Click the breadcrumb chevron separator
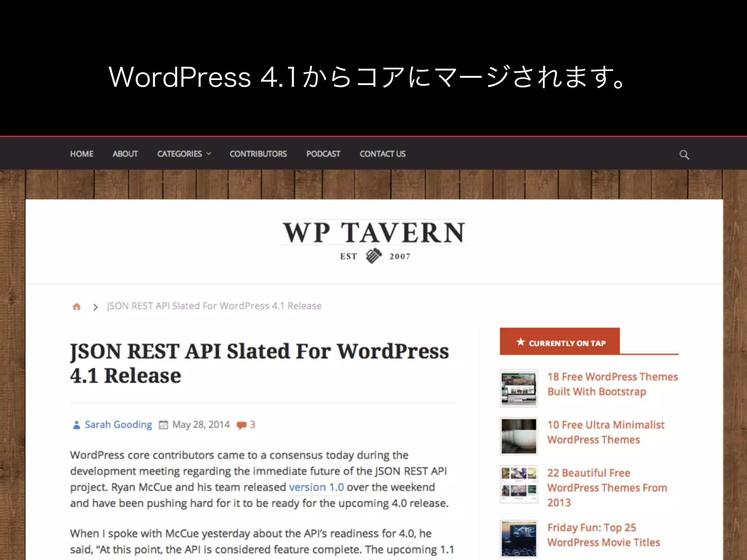The height and width of the screenshot is (560, 747). (x=95, y=307)
